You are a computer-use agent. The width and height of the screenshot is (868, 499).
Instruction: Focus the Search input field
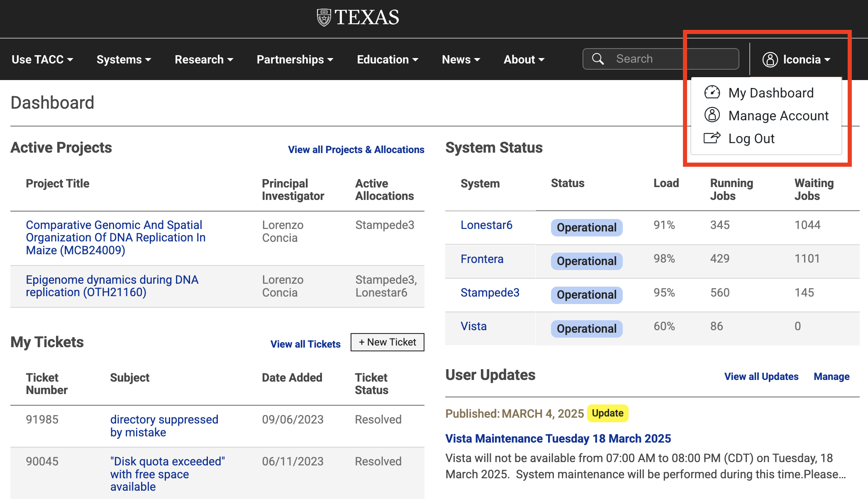click(661, 59)
